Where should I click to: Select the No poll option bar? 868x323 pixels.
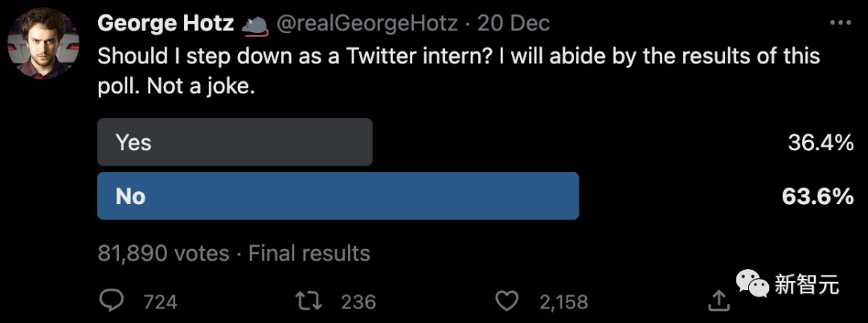[x=338, y=195]
